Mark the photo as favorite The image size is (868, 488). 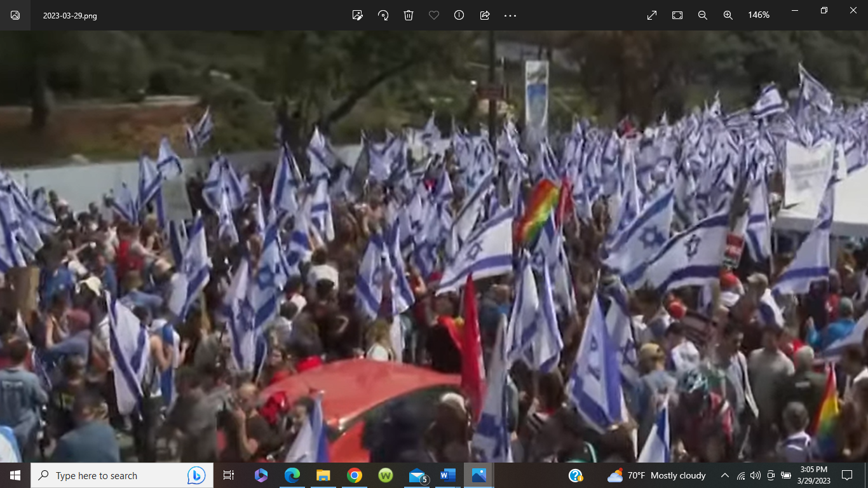(434, 15)
